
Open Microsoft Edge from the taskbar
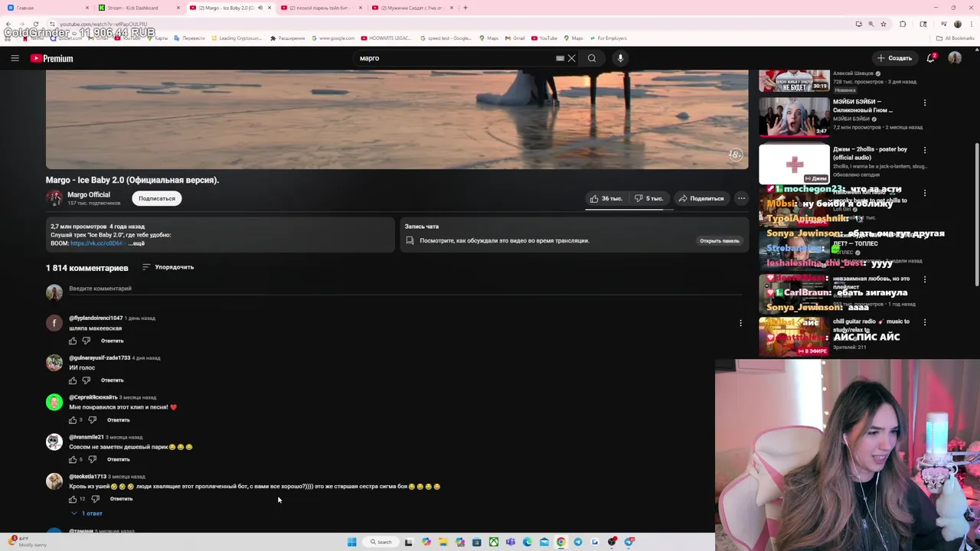528,542
